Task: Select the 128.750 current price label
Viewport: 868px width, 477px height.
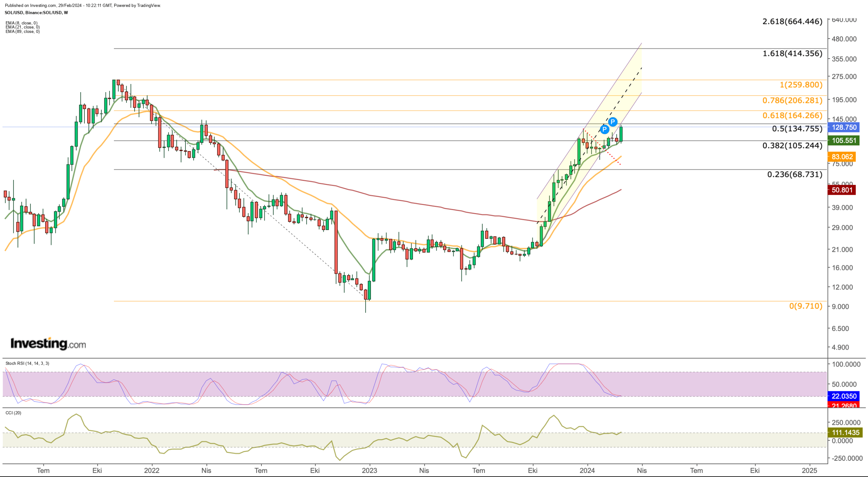Action: (x=844, y=127)
